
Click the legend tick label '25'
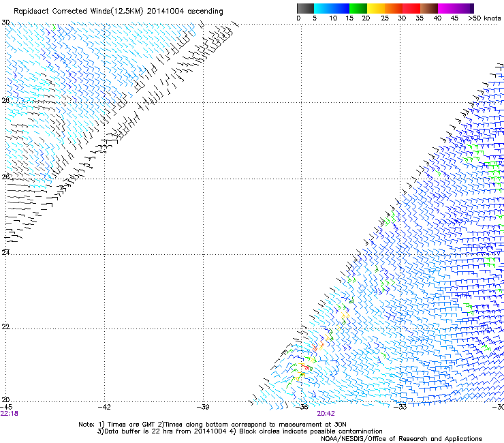coord(385,18)
